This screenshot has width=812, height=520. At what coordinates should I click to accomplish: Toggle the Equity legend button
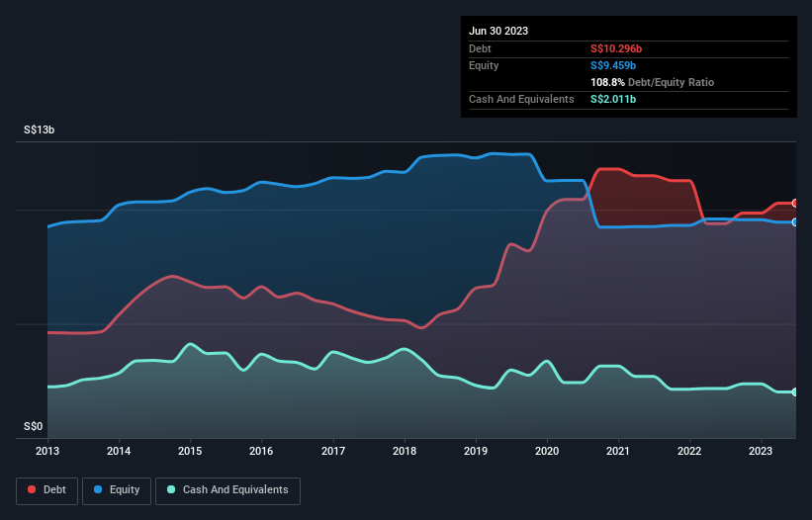[117, 490]
